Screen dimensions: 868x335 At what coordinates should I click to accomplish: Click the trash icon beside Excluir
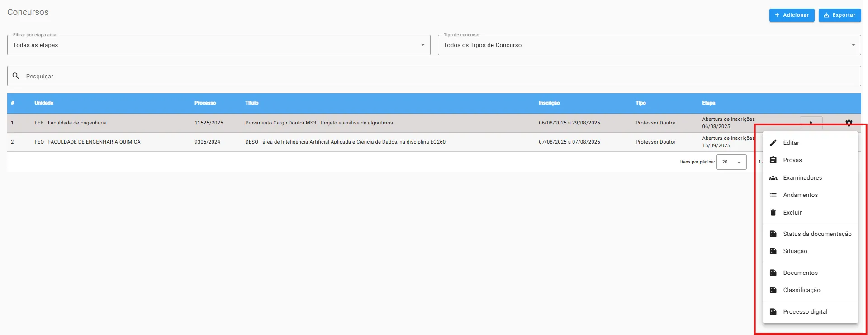tap(773, 213)
